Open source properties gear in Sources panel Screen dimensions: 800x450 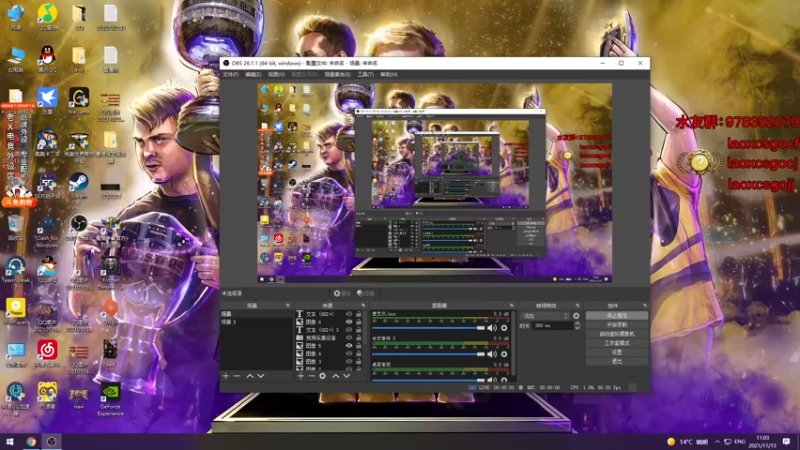coord(322,376)
